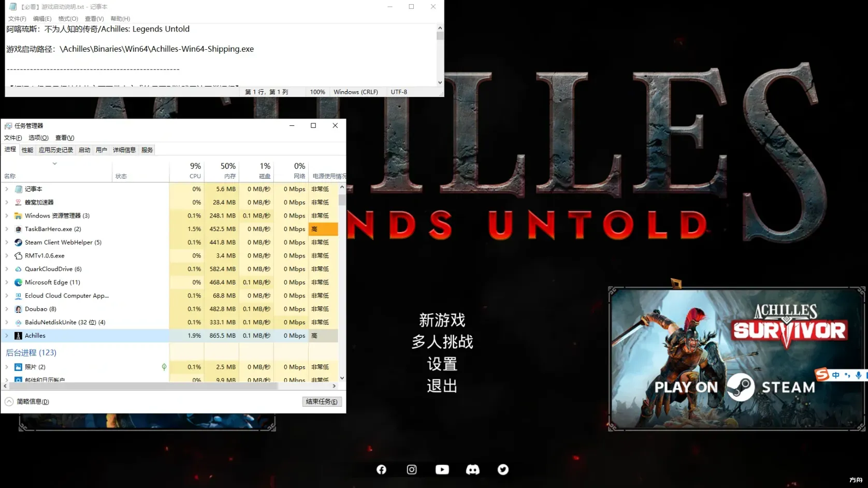Click Notepad vertical scrollbar thumb

tap(440, 36)
